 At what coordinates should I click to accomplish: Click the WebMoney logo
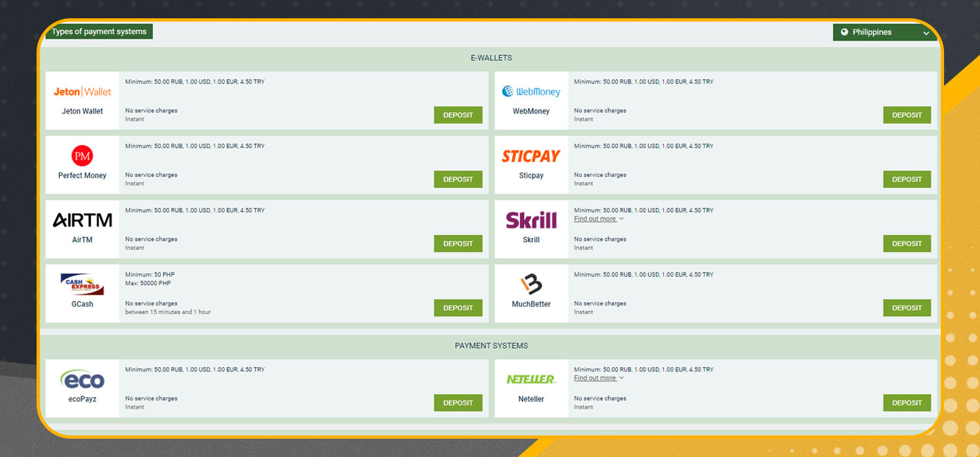point(531,92)
